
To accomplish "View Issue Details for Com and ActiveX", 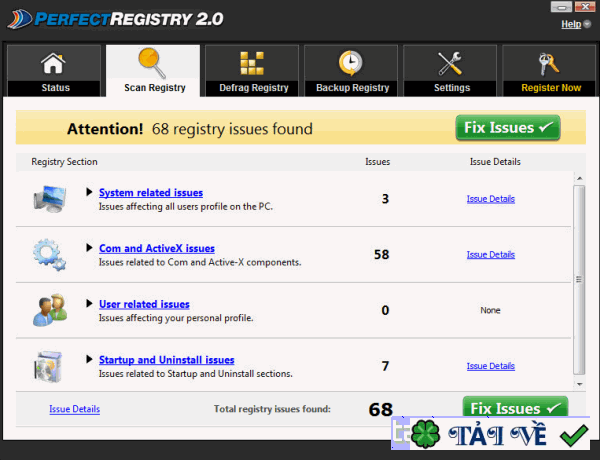I will tap(491, 254).
